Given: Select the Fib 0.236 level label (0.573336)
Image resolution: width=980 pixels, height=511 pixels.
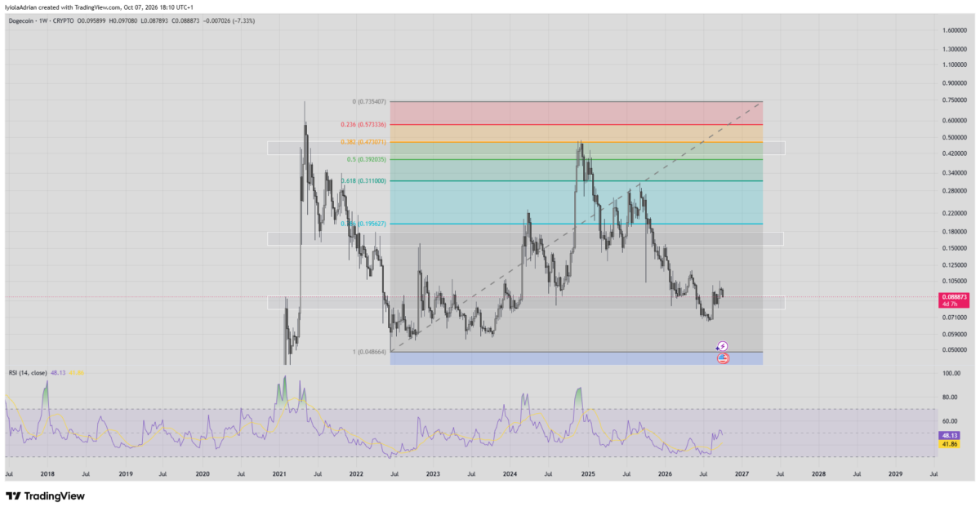Looking at the screenshot, I should point(363,124).
